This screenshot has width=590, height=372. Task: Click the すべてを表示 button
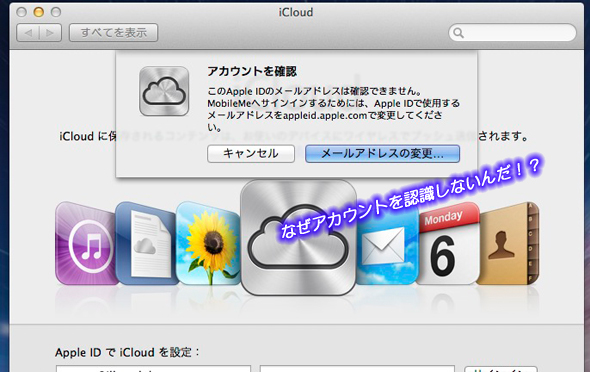pos(114,33)
